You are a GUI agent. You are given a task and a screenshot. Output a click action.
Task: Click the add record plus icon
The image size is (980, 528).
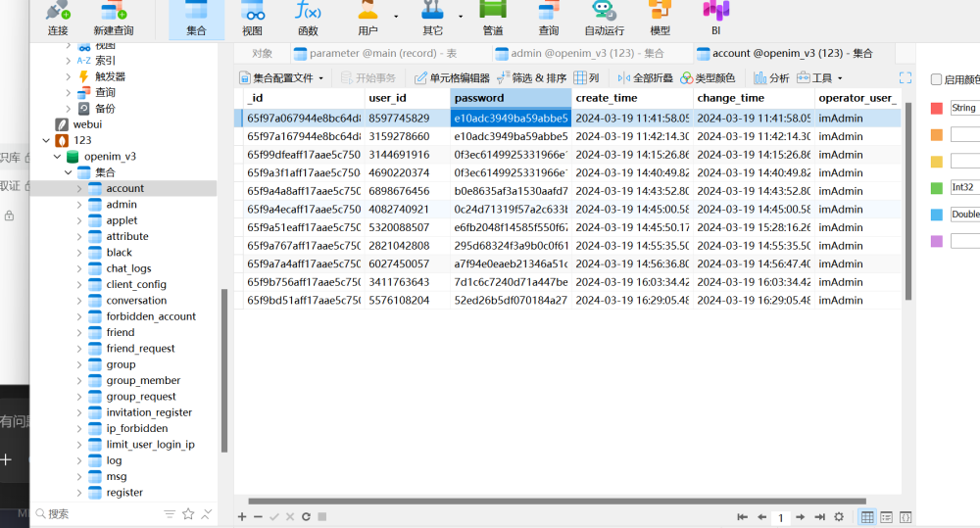coord(242,516)
